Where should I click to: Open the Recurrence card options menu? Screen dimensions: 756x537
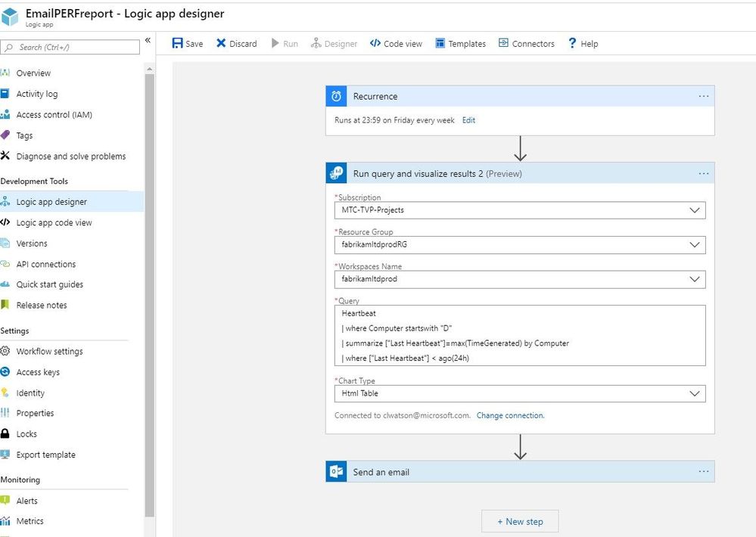704,96
